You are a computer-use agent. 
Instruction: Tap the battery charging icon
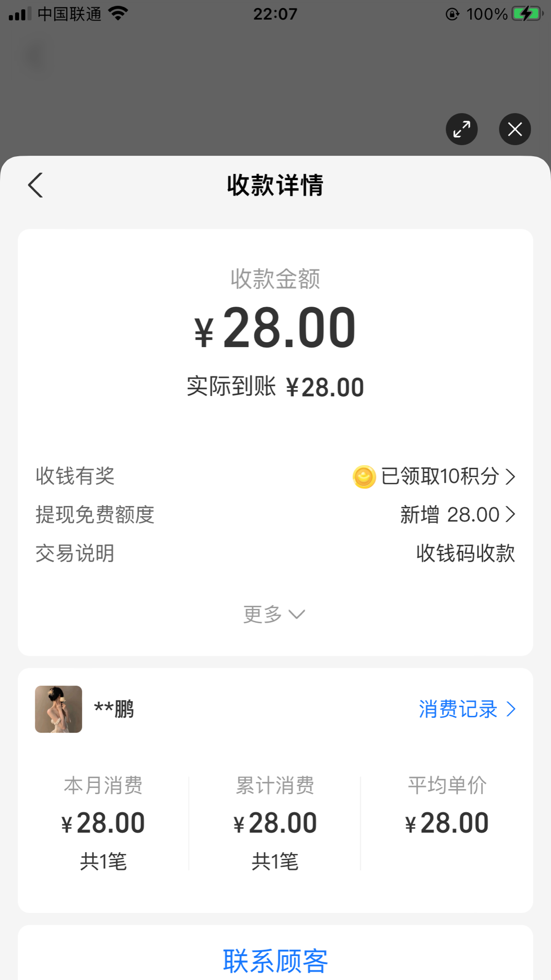(x=528, y=14)
